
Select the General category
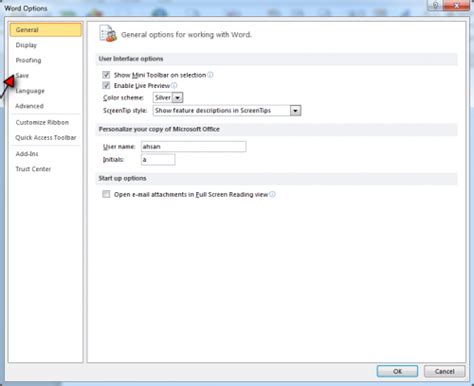46,30
